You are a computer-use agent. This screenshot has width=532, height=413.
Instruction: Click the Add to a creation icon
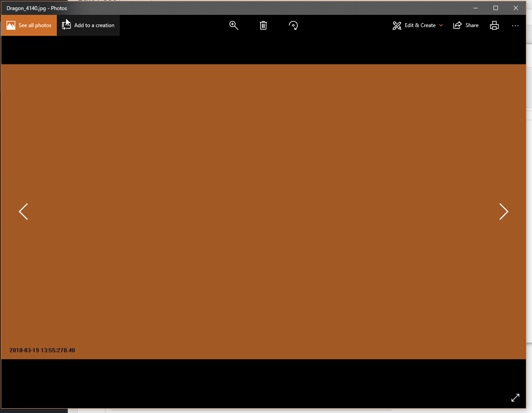(66, 25)
